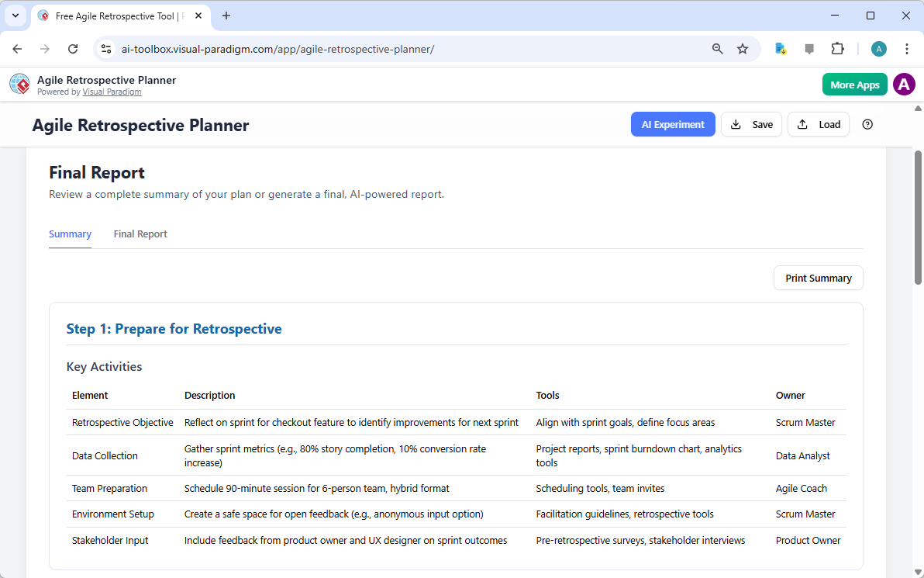Click the Agile Retrospective Planner logo icon
This screenshot has height=578, width=924.
[19, 84]
